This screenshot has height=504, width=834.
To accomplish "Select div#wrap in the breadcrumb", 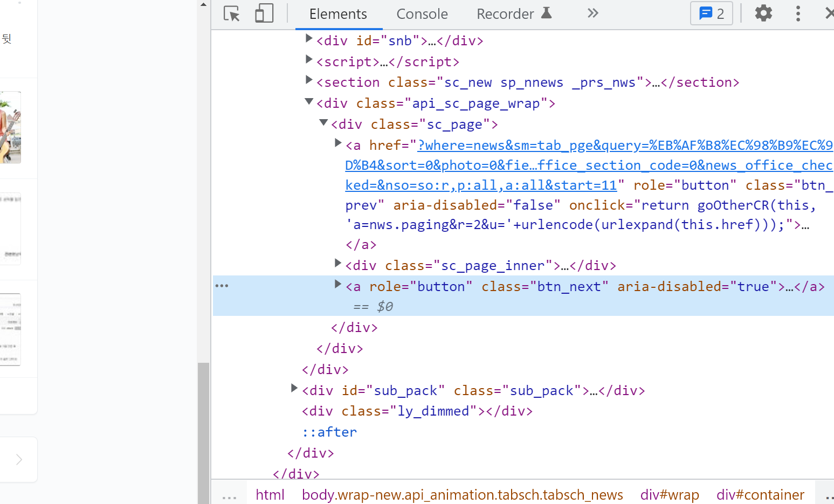I will [x=670, y=495].
